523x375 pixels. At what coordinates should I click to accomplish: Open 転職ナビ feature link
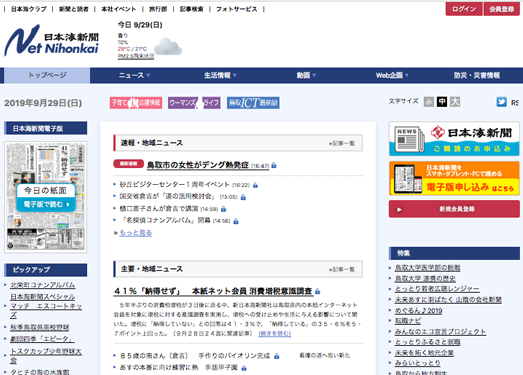[x=408, y=321]
